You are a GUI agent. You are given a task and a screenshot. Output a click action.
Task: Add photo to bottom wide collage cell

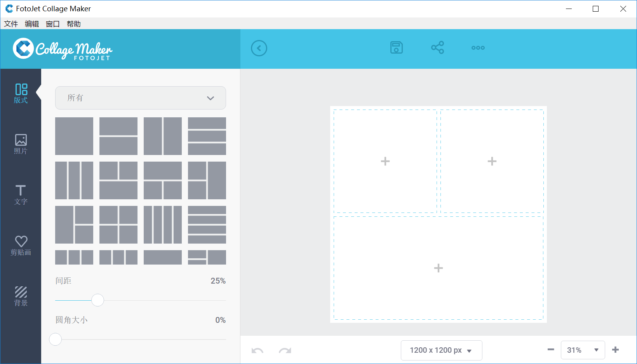pyautogui.click(x=438, y=268)
